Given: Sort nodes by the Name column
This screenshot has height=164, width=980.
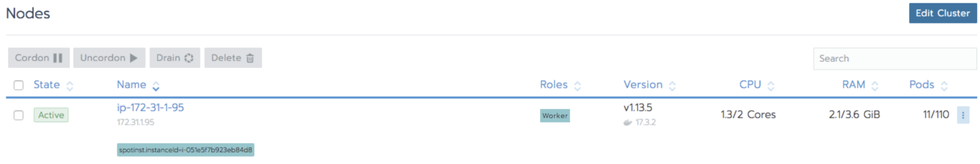Looking at the screenshot, I should click(x=132, y=85).
